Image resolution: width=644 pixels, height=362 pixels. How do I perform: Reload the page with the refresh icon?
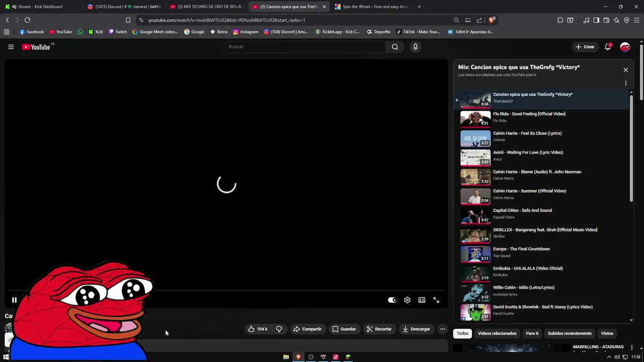click(x=27, y=20)
